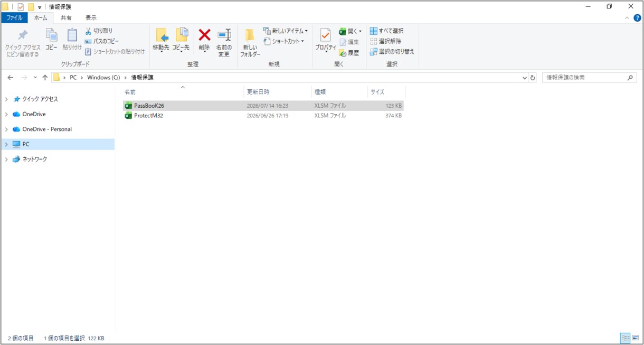Screen dimensions: 644x345
Task: Choose 選択の切り替え (Invert selection)
Action: coord(392,51)
